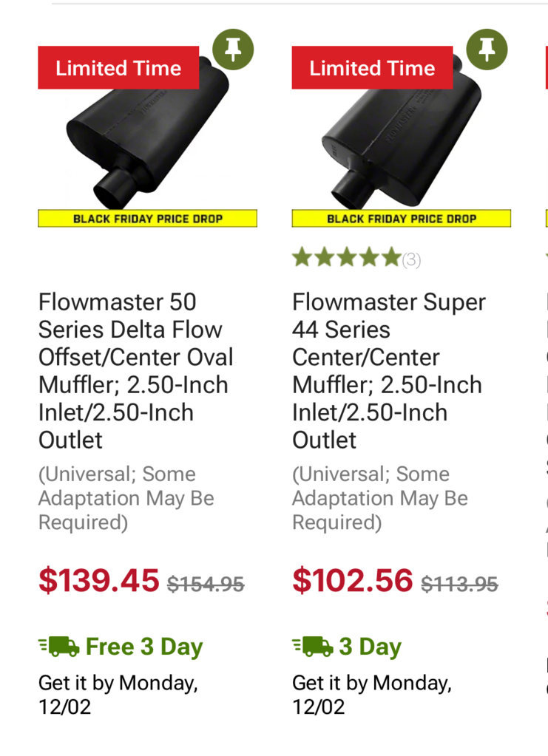Image resolution: width=548 pixels, height=756 pixels.
Task: Open the five-star rating for Super 44
Action: click(346, 257)
